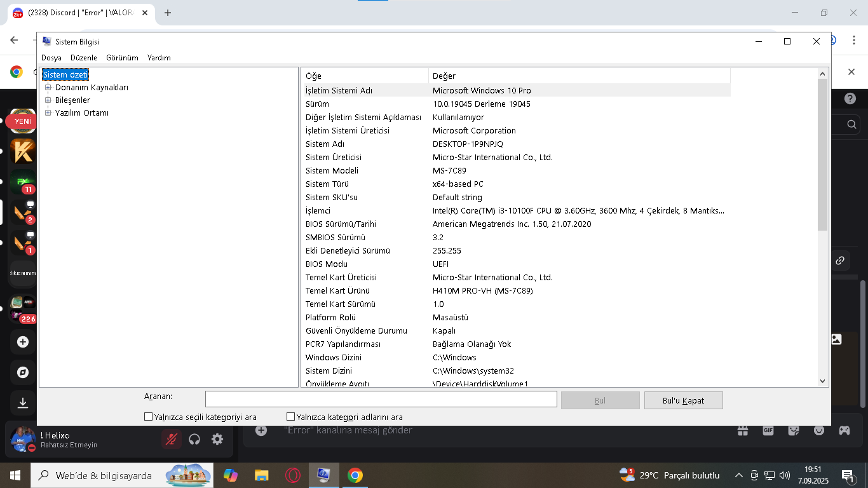Click the details list scroll up arrow
The image size is (868, 488).
(x=823, y=74)
